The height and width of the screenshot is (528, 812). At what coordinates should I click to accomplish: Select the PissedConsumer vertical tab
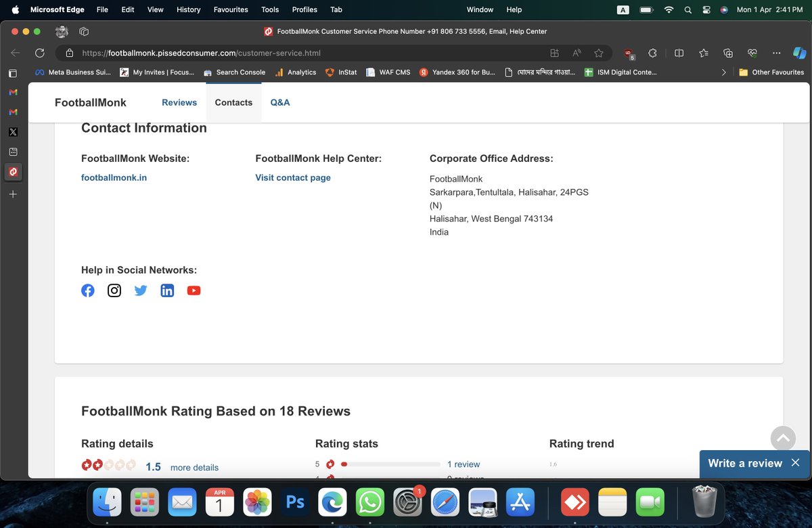point(13,172)
